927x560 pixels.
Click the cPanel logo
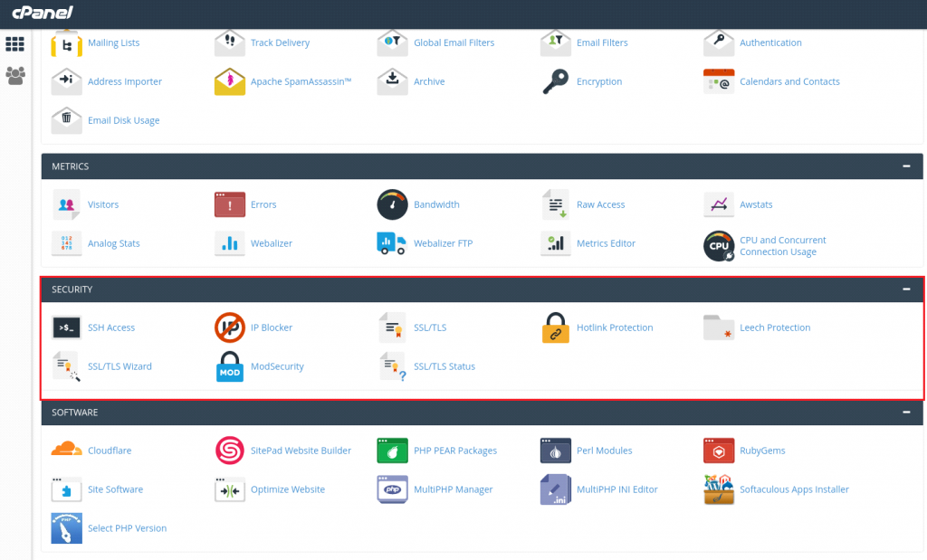[43, 12]
